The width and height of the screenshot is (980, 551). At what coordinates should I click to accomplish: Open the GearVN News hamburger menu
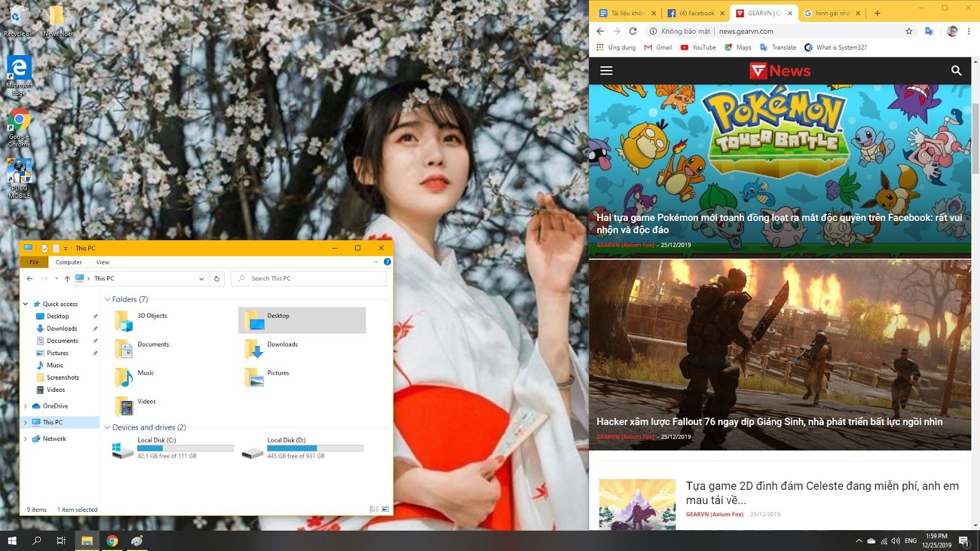click(606, 70)
